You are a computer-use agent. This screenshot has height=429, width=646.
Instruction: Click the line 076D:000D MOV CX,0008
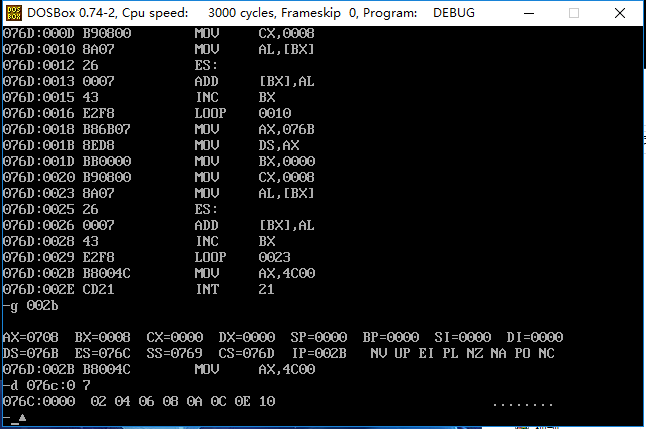159,33
